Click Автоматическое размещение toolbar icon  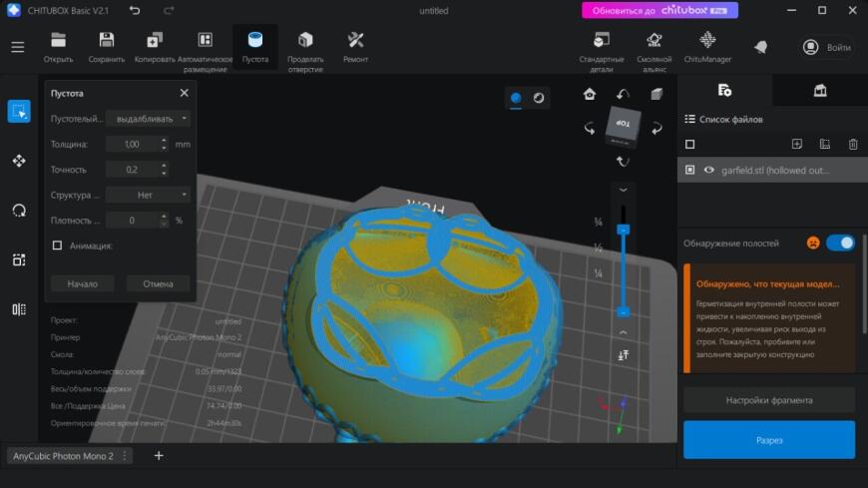205,51
